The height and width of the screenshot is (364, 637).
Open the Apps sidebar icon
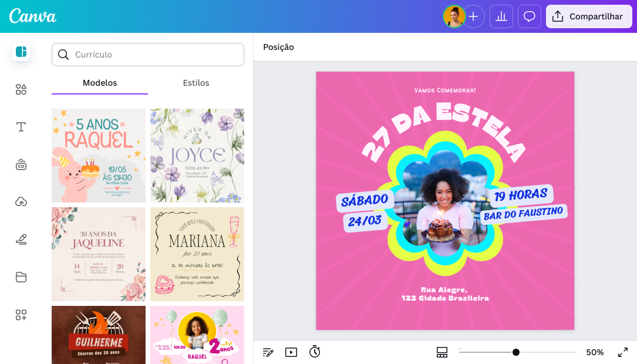(21, 315)
